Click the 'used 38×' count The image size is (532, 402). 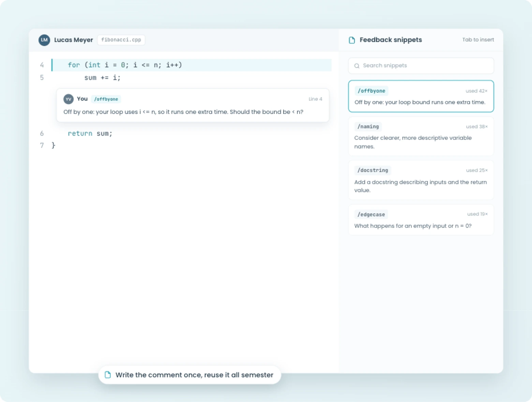[x=477, y=127]
